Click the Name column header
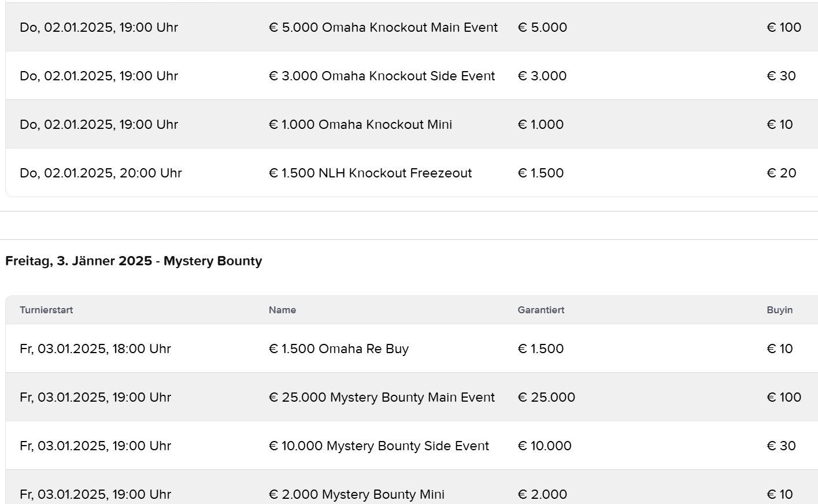The width and height of the screenshot is (818, 504). [x=282, y=310]
